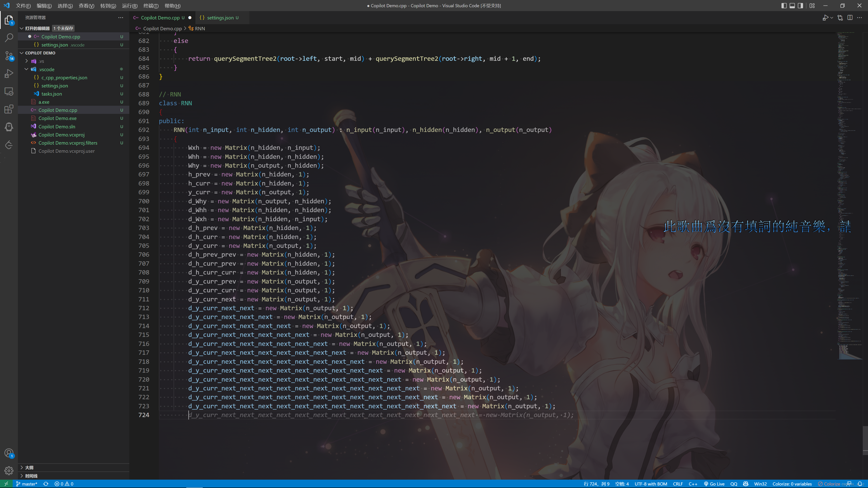Screen dimensions: 868x488
Task: Click the Colorize: 0 variables status item
Action: point(792,484)
